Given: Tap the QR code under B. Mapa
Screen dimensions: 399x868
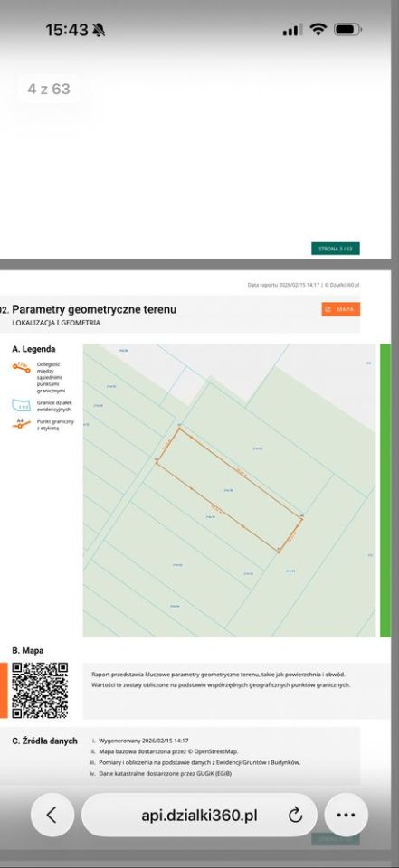Looking at the screenshot, I should coord(40,690).
